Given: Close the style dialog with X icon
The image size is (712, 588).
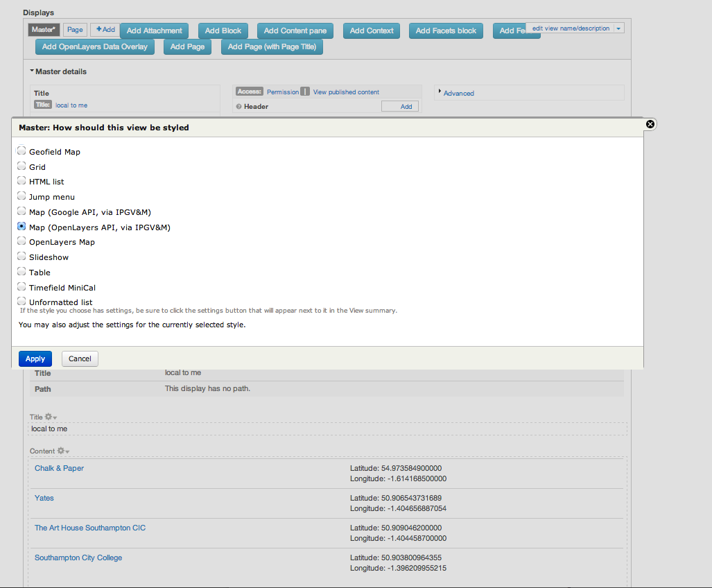Looking at the screenshot, I should [650, 124].
